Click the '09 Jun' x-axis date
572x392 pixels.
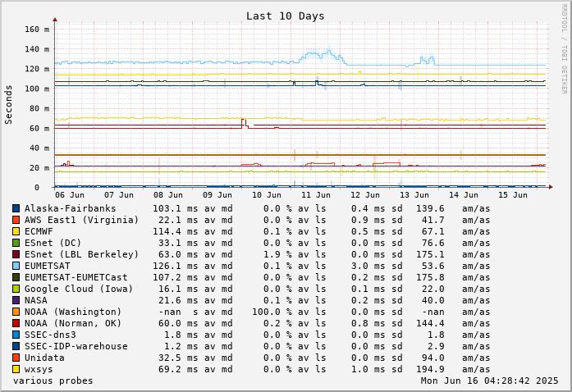217,195
